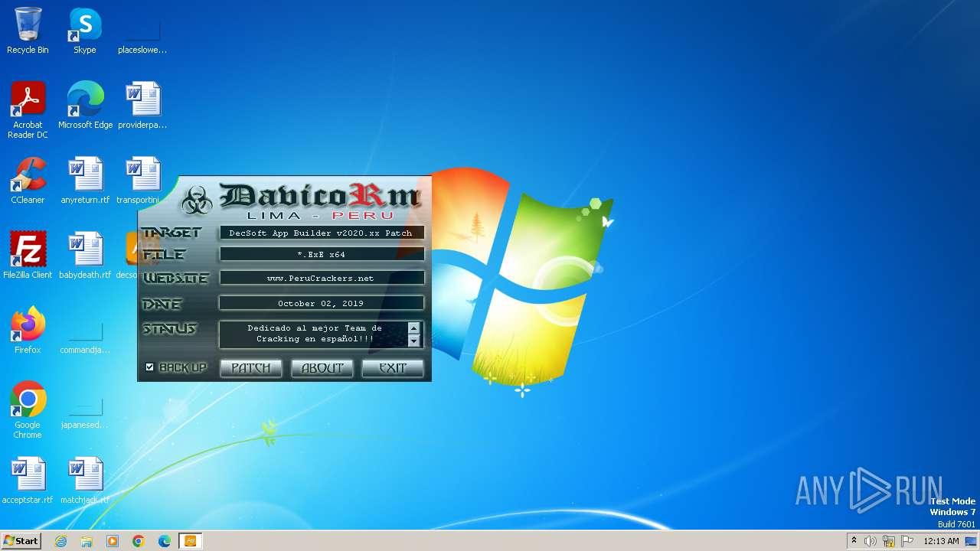This screenshot has width=980, height=551.
Task: Launch Microsoft Edge desktop shortcut
Action: pyautogui.click(x=85, y=106)
